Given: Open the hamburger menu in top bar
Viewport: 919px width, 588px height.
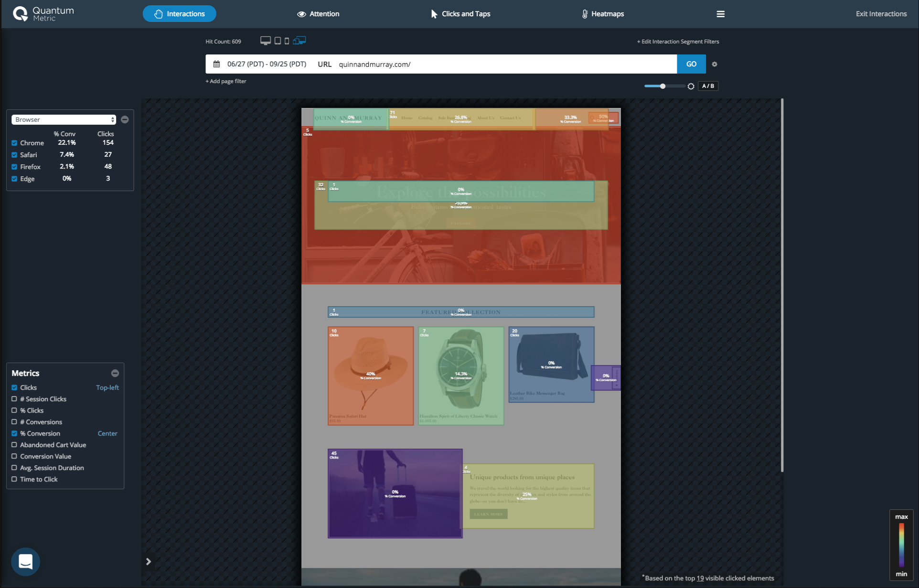Looking at the screenshot, I should (x=720, y=14).
